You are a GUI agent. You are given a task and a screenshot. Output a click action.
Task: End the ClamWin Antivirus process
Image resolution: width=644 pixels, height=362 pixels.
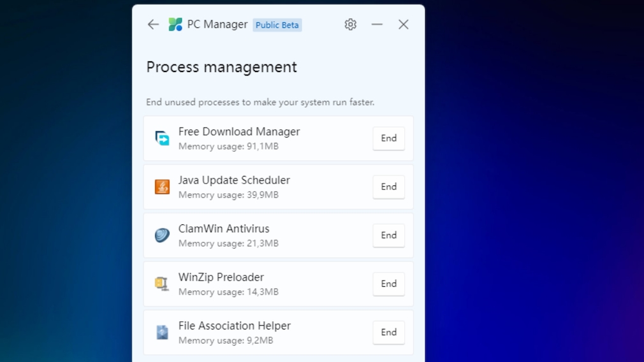point(388,235)
